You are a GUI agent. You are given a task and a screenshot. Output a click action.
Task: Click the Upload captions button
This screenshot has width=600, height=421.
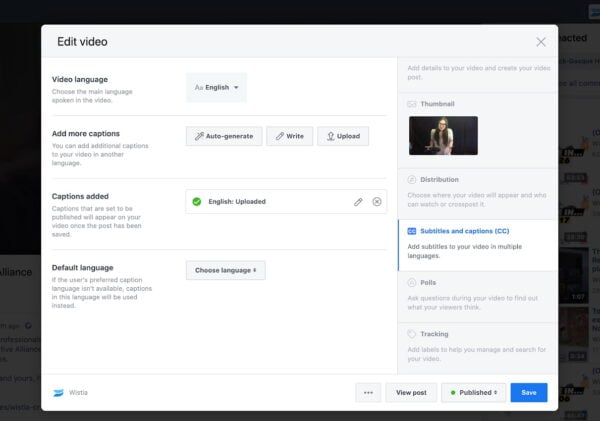pos(343,137)
